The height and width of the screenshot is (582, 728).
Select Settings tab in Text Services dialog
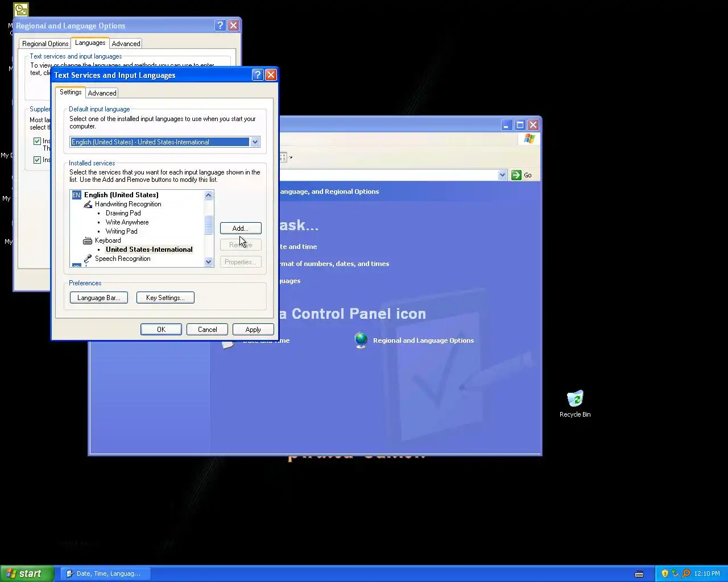coord(71,92)
